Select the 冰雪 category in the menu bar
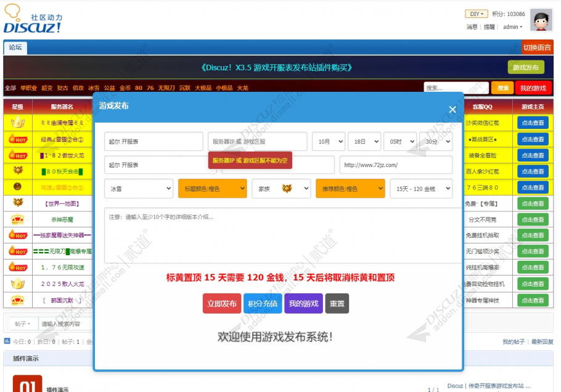This screenshot has height=392, width=561. click(94, 88)
